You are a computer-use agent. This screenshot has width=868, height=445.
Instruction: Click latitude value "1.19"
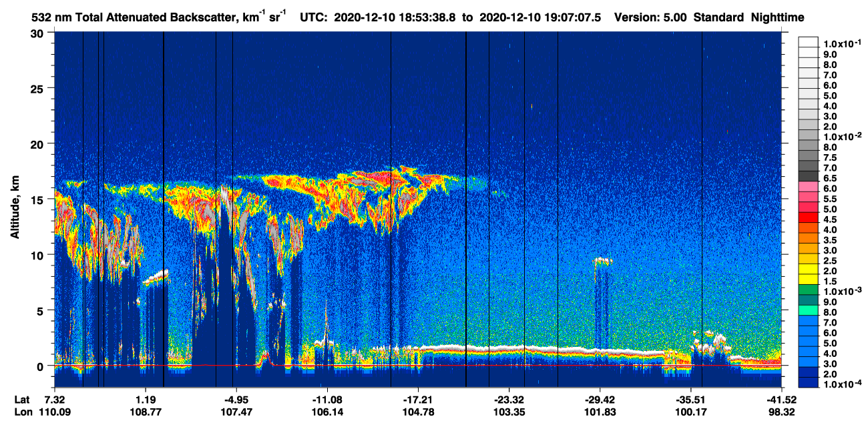click(146, 400)
